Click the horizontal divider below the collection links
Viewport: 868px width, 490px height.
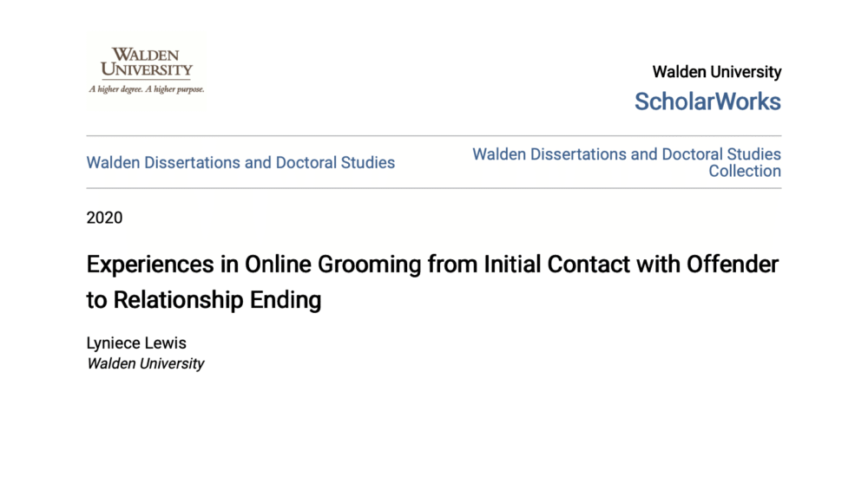point(433,188)
